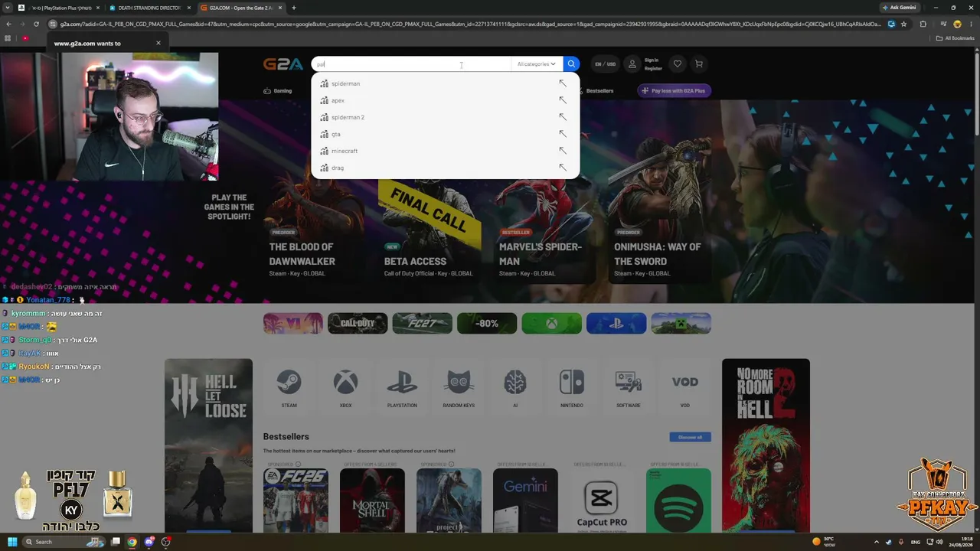Click the blue search magnifier button

pos(571,64)
